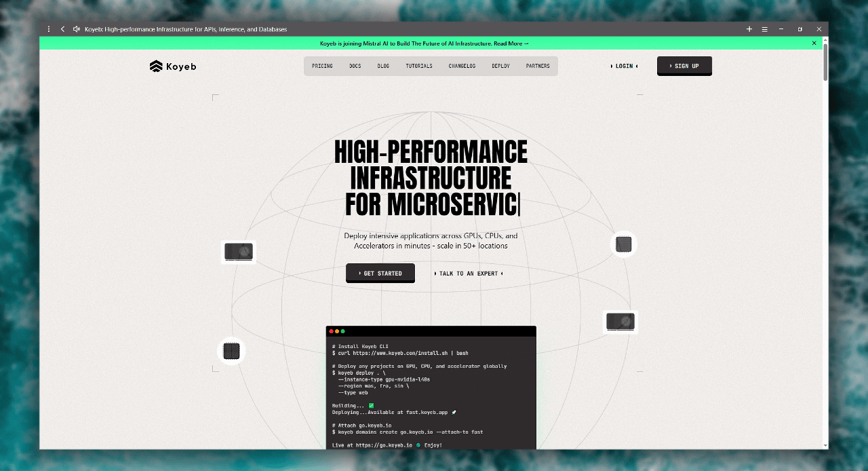This screenshot has width=868, height=471.
Task: Click the Get Started button
Action: tap(380, 273)
